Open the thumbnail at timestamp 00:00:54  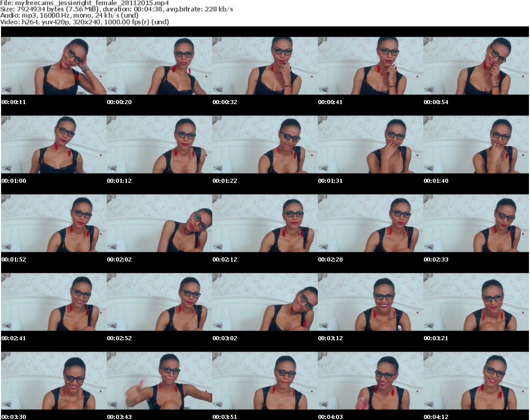[476, 66]
